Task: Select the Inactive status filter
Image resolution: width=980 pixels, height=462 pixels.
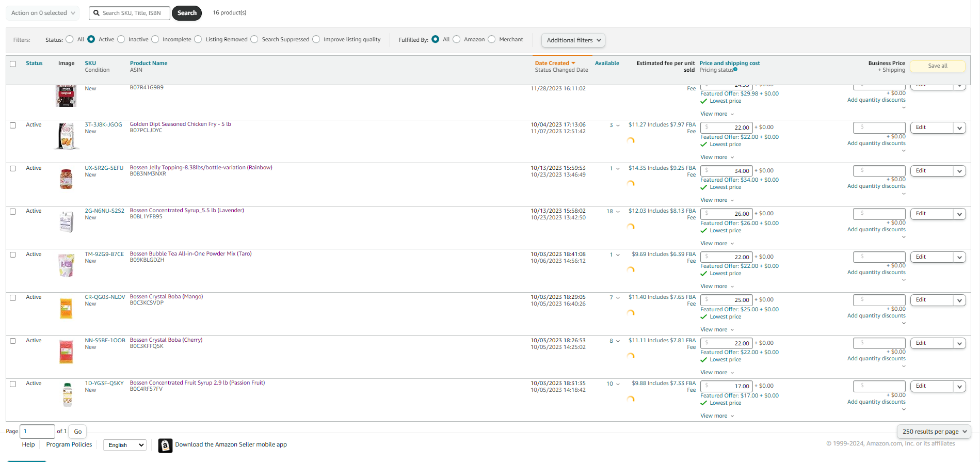Action: coord(121,39)
